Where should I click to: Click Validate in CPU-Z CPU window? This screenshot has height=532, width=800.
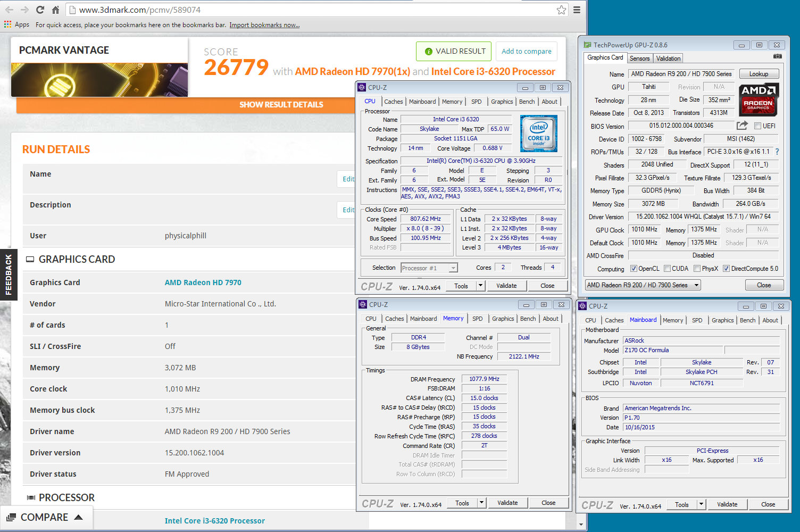[506, 286]
